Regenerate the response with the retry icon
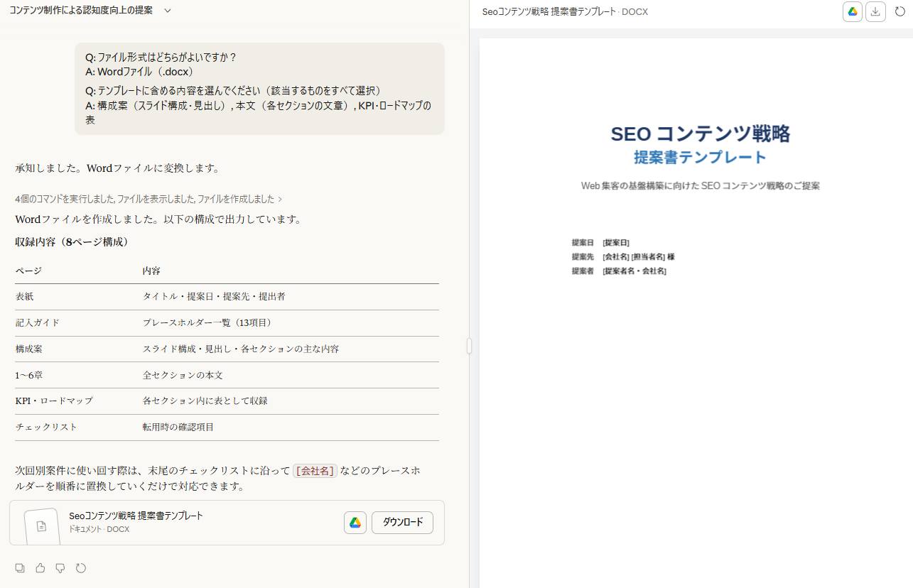The height and width of the screenshot is (588, 913). (x=80, y=567)
